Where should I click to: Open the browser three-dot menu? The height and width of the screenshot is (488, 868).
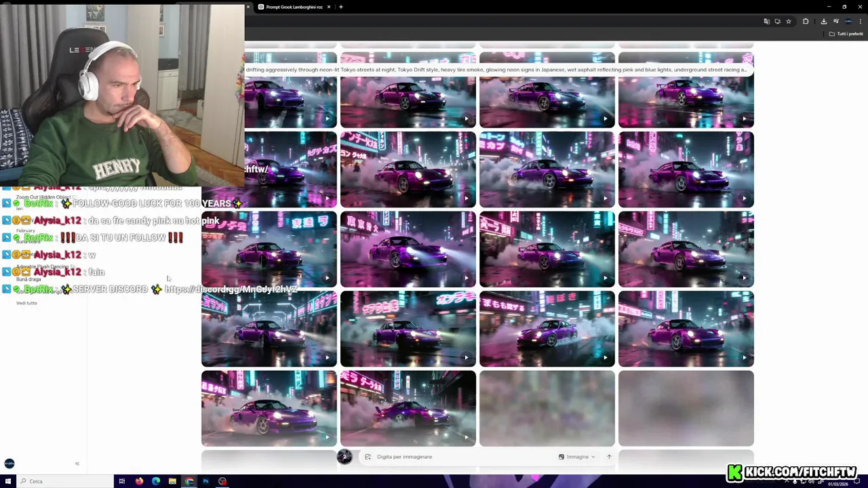(860, 21)
